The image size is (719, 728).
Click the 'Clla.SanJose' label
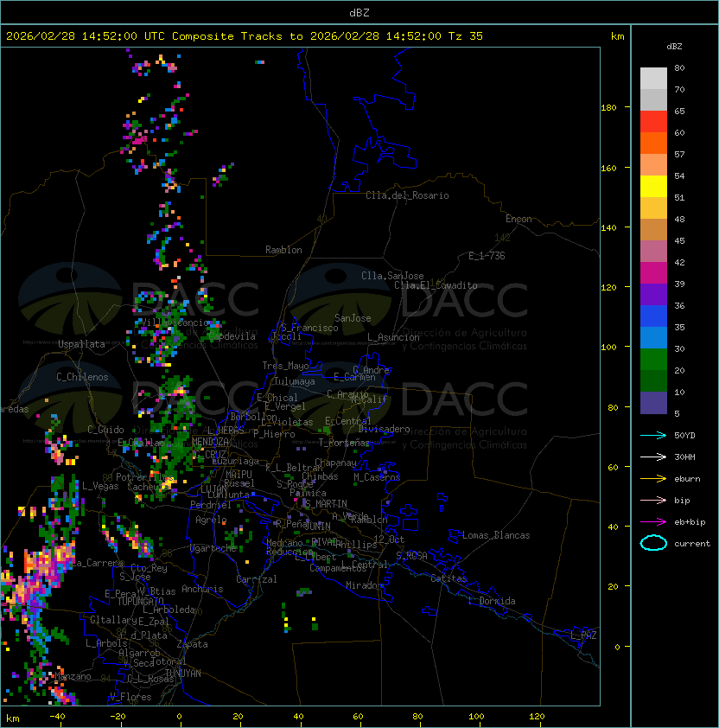392,276
